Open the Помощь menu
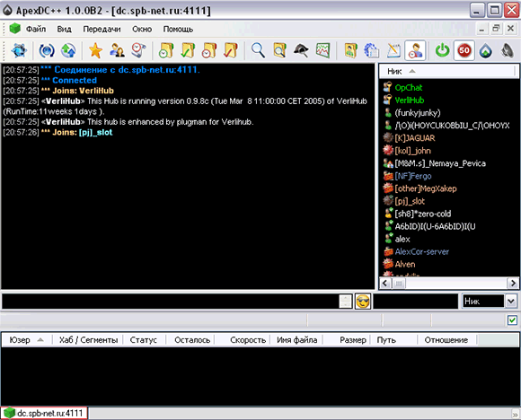This screenshot has width=521, height=420. click(178, 30)
